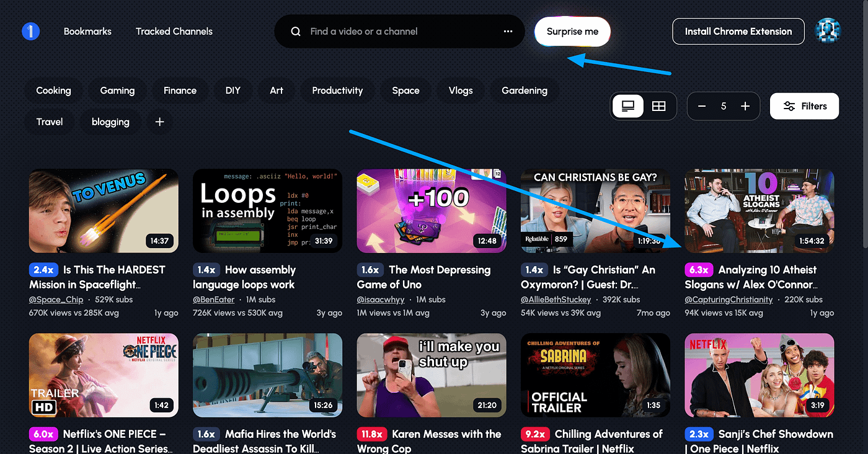Select the Productivity topic chip
Screen dimensions: 868x454
(x=337, y=91)
